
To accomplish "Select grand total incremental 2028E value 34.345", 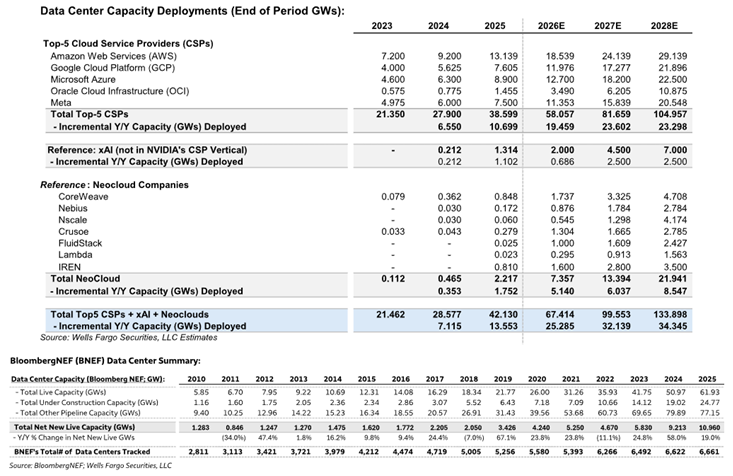I will pyautogui.click(x=673, y=326).
